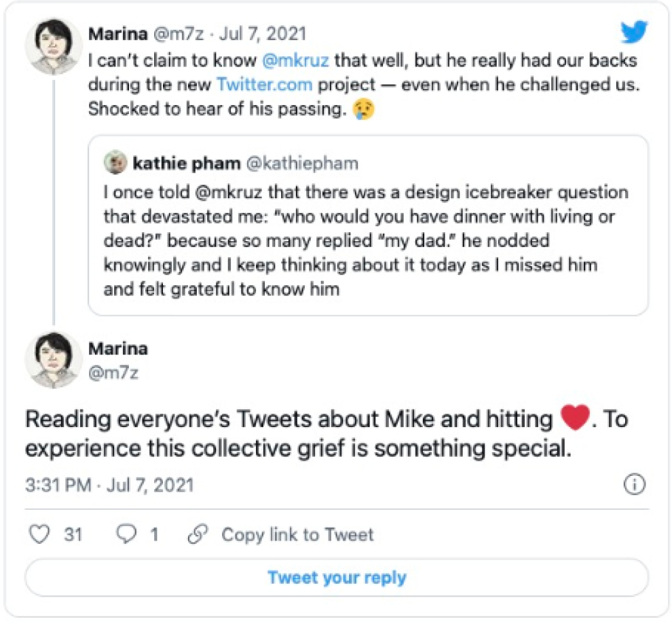Click the Twitter bird logo

point(634,33)
